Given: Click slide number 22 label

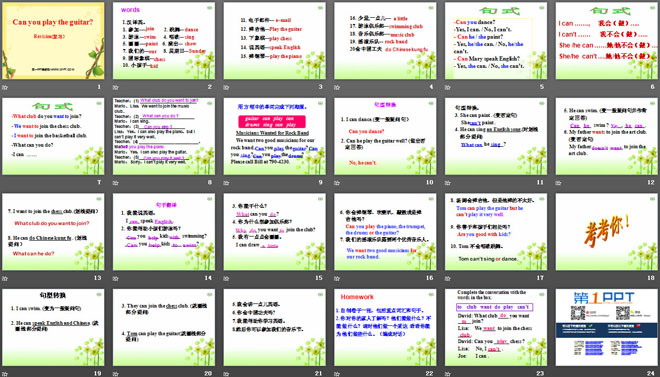Looking at the screenshot, I should 429,373.
